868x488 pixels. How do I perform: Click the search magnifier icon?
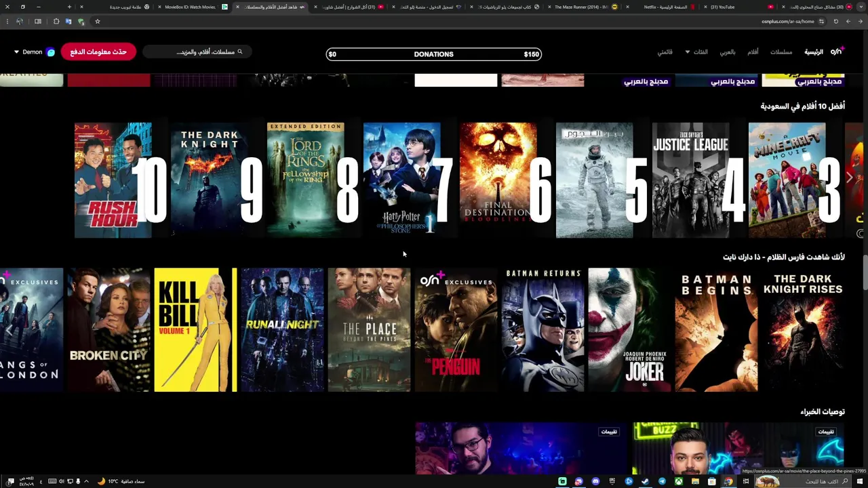[239, 52]
